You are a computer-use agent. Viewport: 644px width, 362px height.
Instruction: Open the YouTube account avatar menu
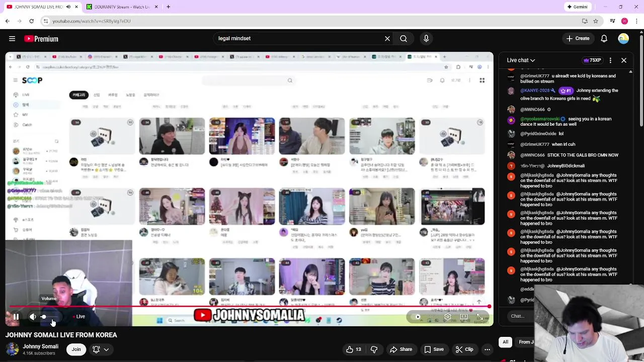pyautogui.click(x=623, y=38)
